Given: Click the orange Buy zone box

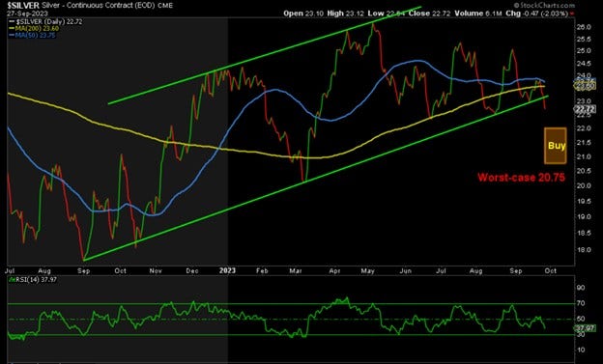Looking at the screenshot, I should point(556,146).
